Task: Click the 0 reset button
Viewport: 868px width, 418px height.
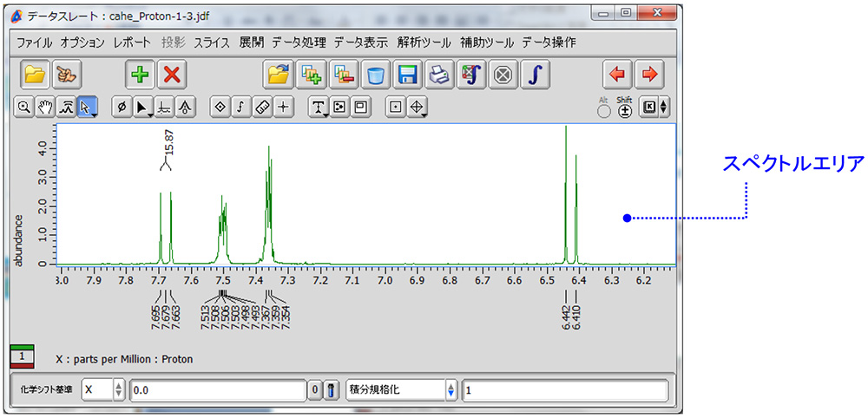Action: (315, 390)
